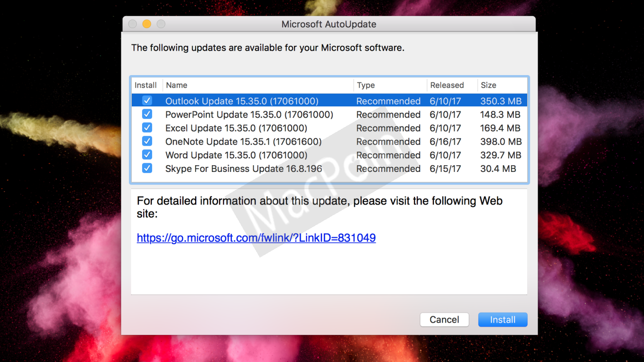The height and width of the screenshot is (362, 644).
Task: Select the Excel Update 15.35.0 row
Action: point(236,128)
